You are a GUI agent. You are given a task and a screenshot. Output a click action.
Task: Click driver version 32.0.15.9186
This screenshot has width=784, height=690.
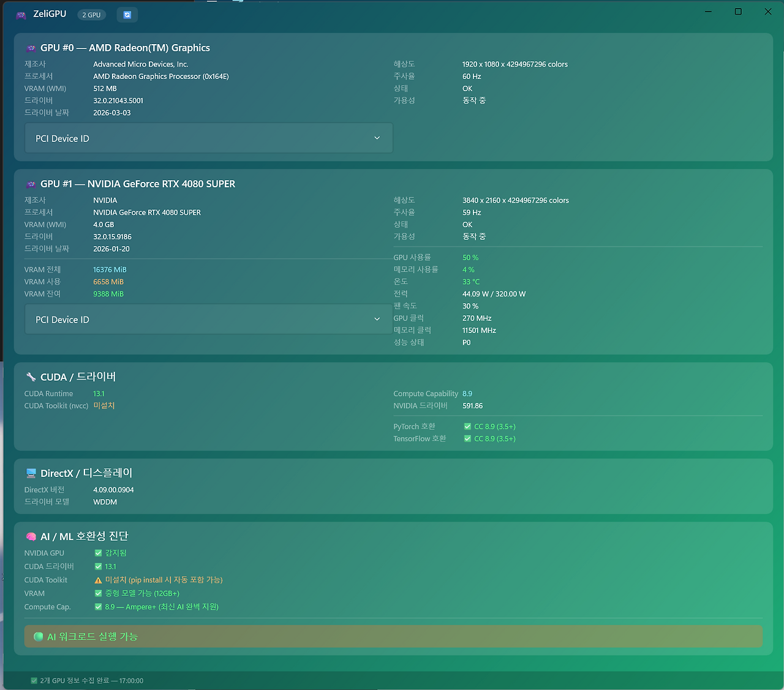tap(113, 237)
